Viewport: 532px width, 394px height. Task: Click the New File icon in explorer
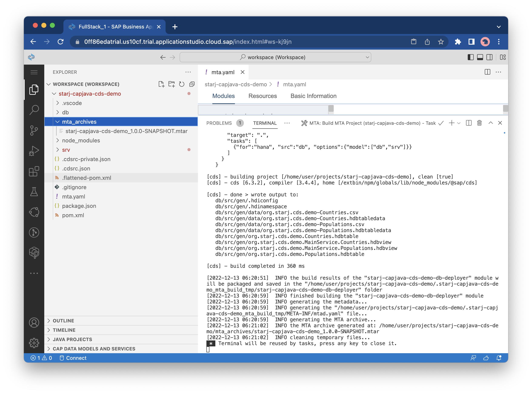pyautogui.click(x=161, y=84)
